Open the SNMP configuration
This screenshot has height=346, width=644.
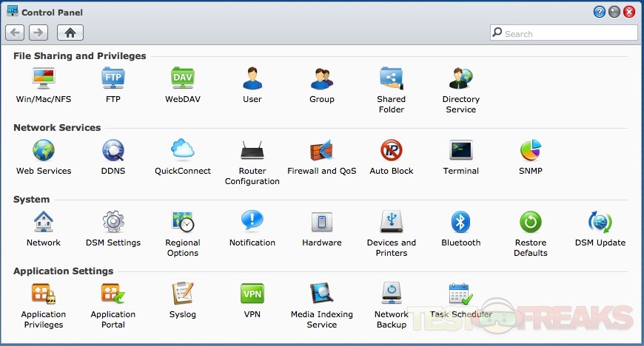coord(530,150)
